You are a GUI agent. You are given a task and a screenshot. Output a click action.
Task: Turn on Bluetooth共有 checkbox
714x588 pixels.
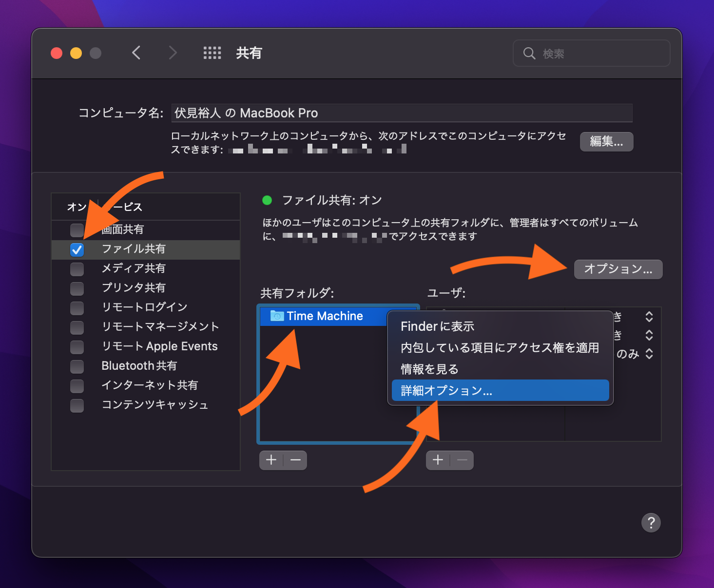click(77, 366)
